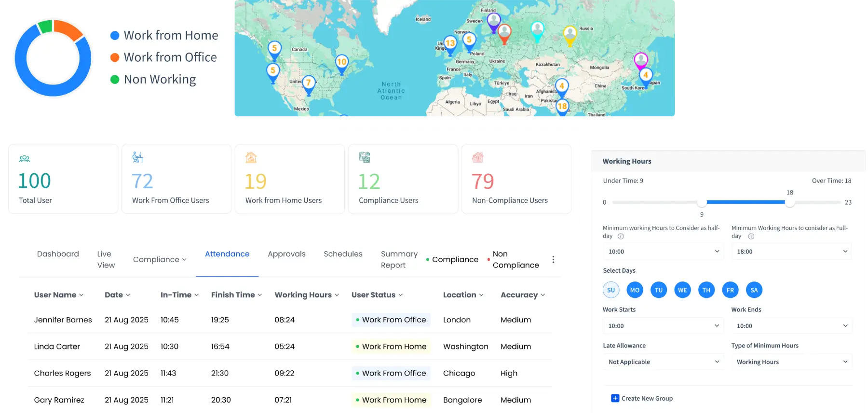Click the map cluster pin numbered 10
Image resolution: width=868 pixels, height=418 pixels.
[341, 62]
